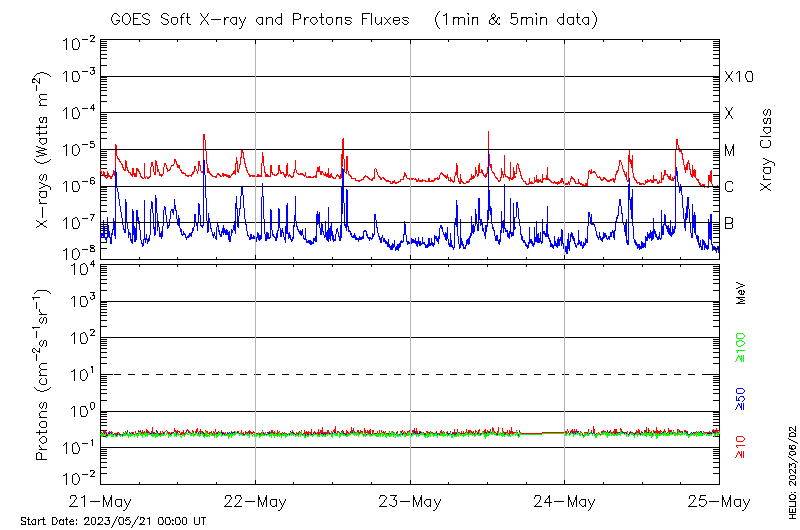The image size is (800, 530).
Task: Click the red ≥10 MeV legend label
Action: [x=741, y=444]
